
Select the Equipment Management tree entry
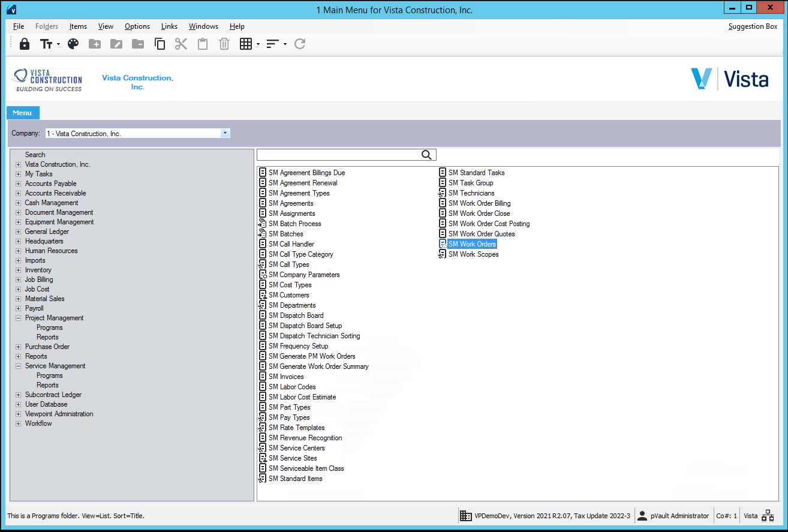[x=59, y=222]
